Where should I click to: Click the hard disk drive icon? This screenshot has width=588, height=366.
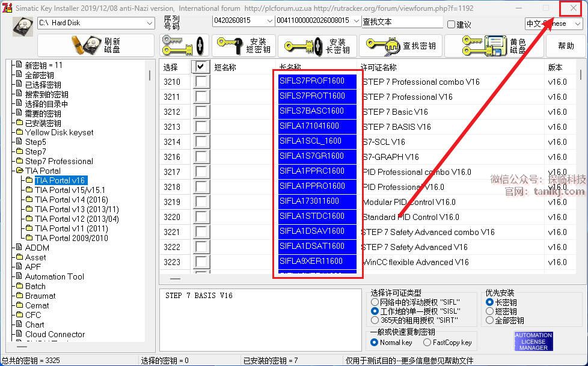click(x=23, y=26)
